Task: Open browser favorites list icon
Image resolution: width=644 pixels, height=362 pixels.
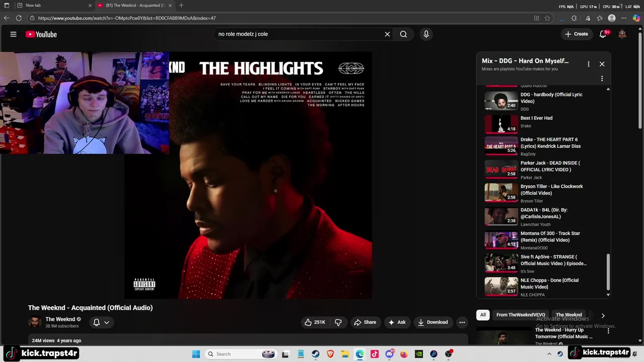Action: point(600,18)
